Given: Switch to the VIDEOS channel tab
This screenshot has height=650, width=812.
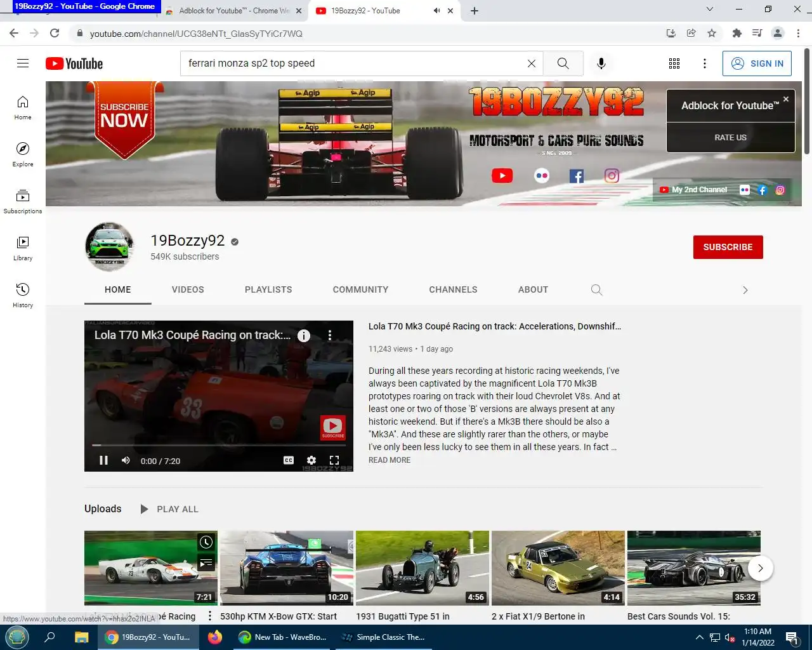Looking at the screenshot, I should click(188, 289).
